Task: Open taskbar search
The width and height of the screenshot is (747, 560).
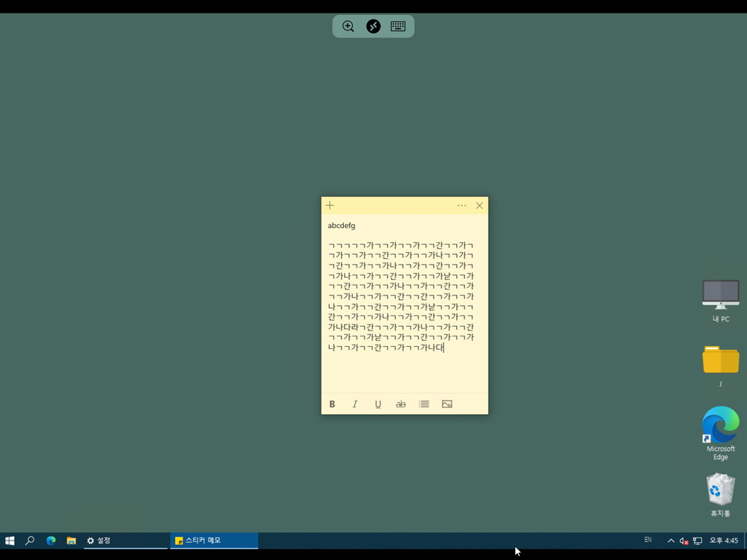Action: pos(30,541)
